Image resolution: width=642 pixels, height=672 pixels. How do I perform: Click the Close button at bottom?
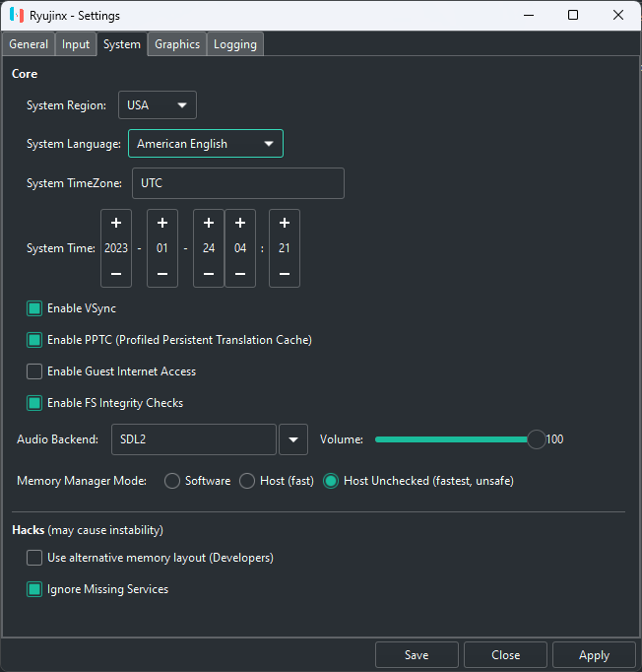coord(505,655)
